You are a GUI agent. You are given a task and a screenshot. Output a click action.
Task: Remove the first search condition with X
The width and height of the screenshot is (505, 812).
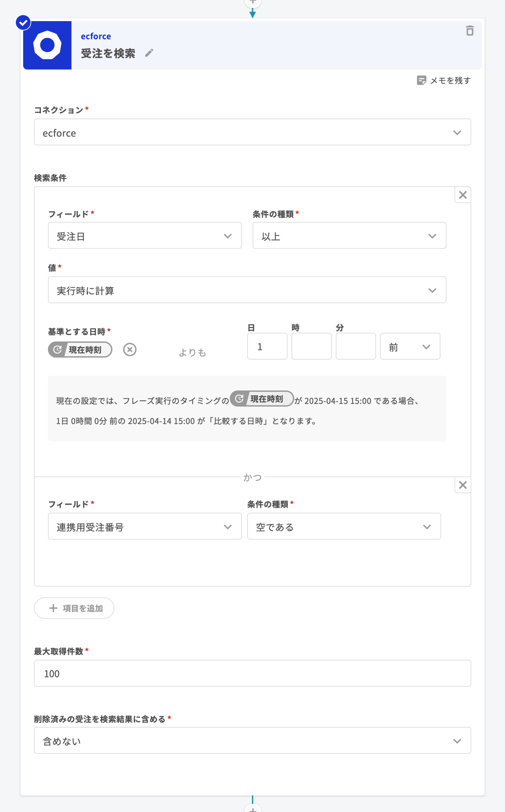(463, 195)
